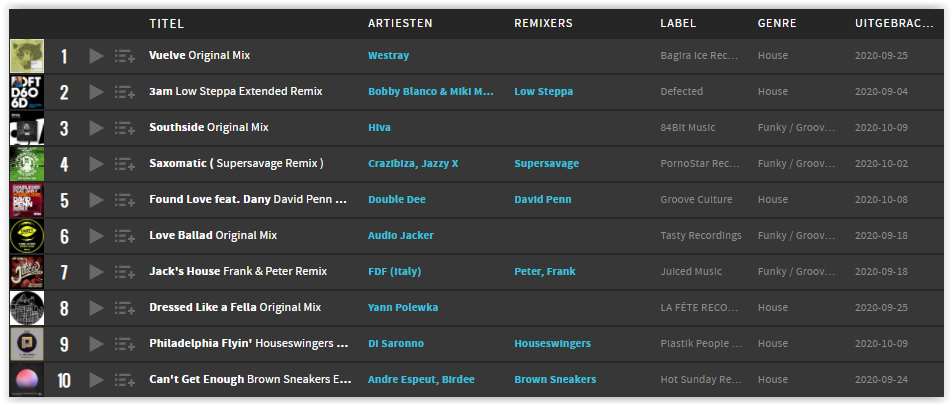Viewport: 952px width, 405px height.
Task: Open Defected label page
Action: pyautogui.click(x=682, y=92)
